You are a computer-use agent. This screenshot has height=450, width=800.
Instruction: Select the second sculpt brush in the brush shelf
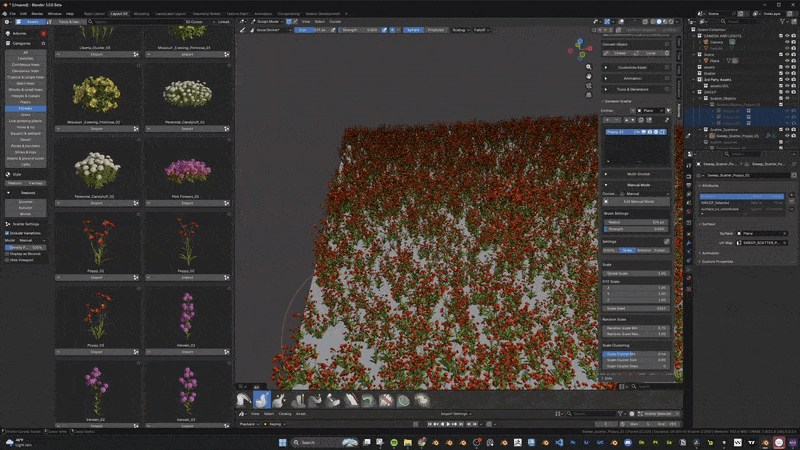(x=262, y=400)
